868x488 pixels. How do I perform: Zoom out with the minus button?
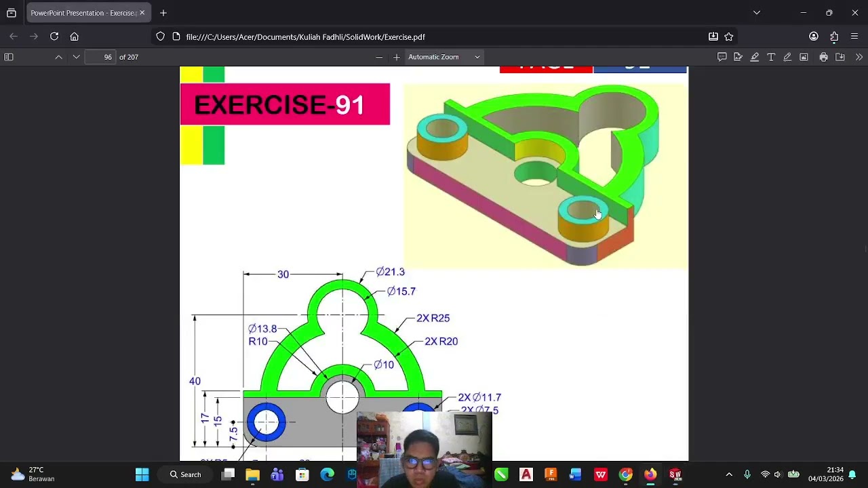379,57
